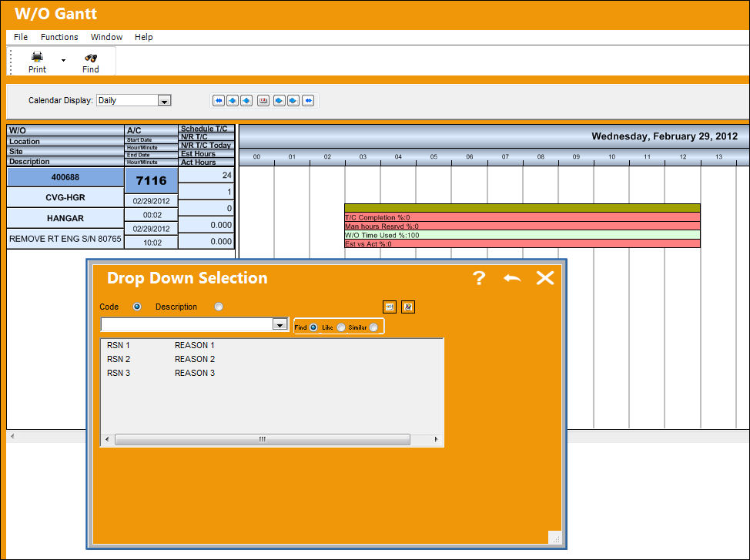Click the reason list scroll right arrow

(x=436, y=439)
